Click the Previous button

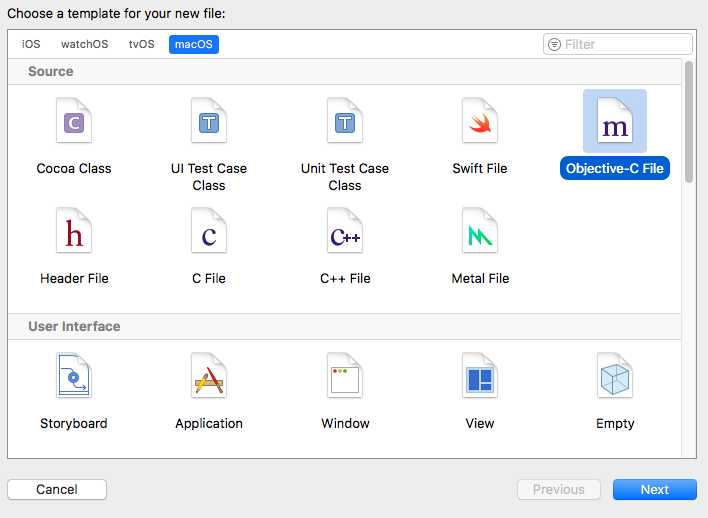coord(559,490)
